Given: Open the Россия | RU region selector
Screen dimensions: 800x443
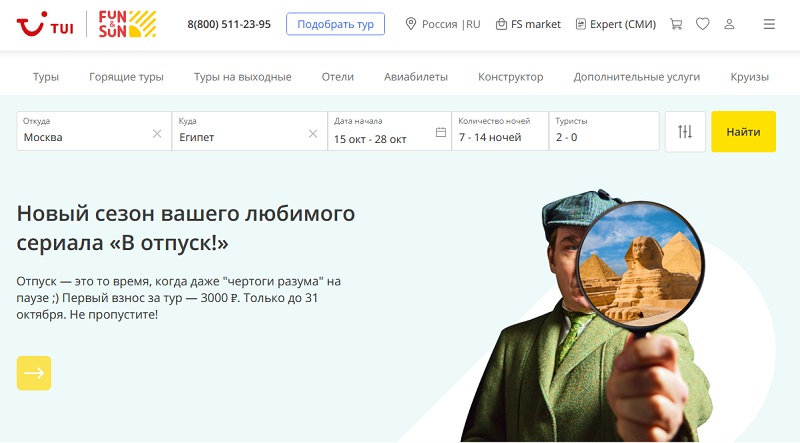Looking at the screenshot, I should (x=443, y=24).
